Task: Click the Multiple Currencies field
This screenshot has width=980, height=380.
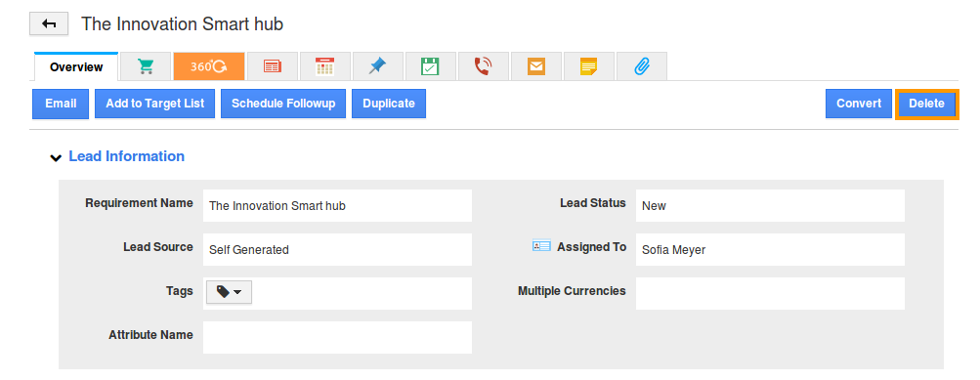Action: 770,293
